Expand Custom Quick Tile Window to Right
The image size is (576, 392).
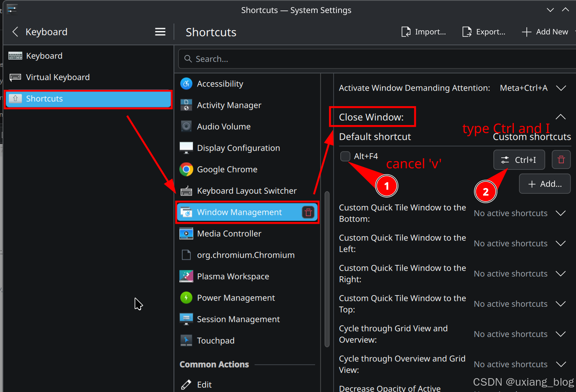pyautogui.click(x=561, y=274)
